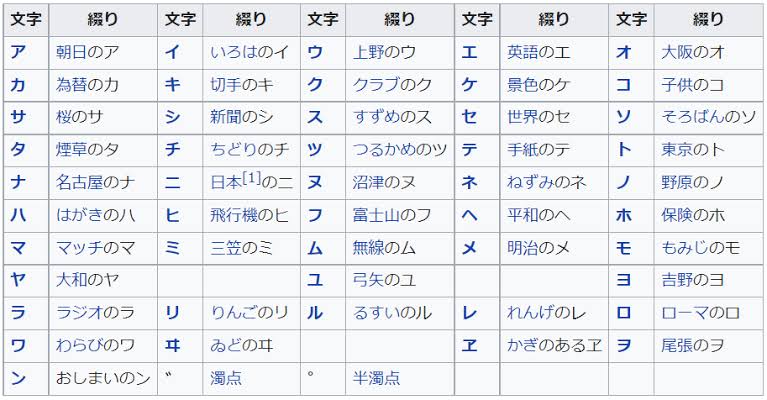Open the 明治 link

click(523, 248)
